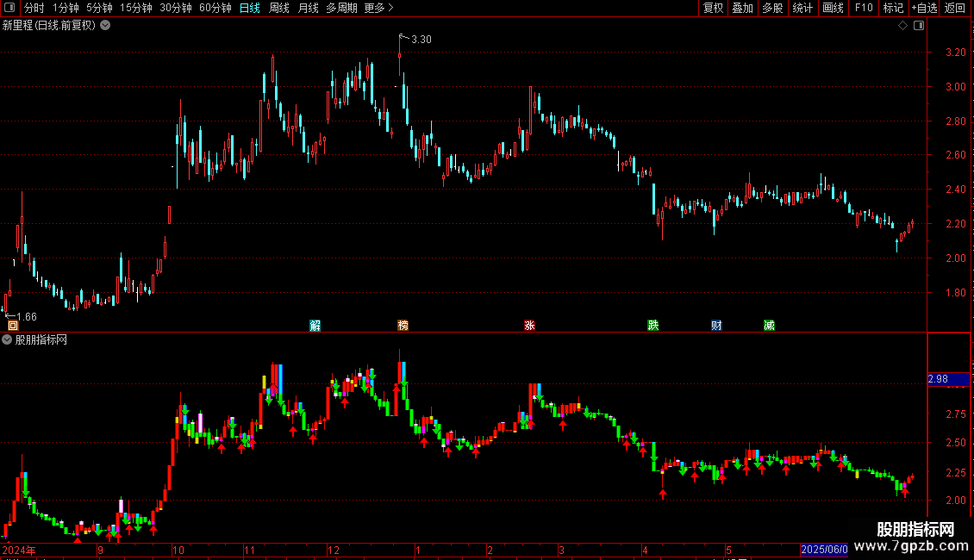Click the 股朋指标网 indicator name
Viewport: 974px width, 560px height.
point(41,339)
